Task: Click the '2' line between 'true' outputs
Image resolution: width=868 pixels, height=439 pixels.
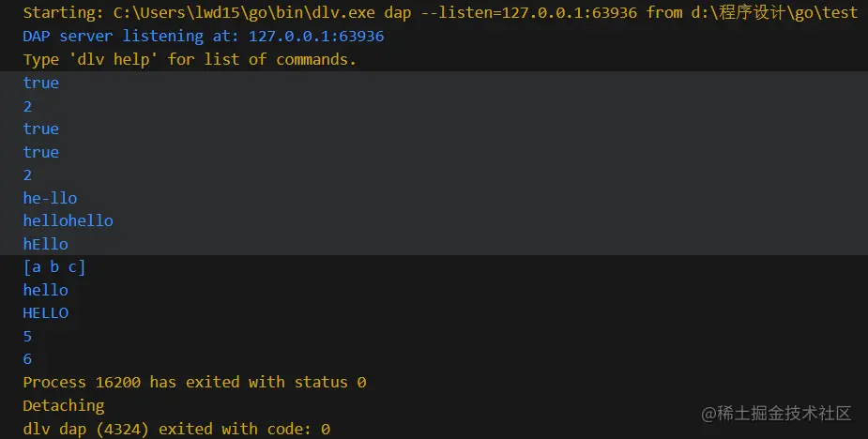Action: 28,106
